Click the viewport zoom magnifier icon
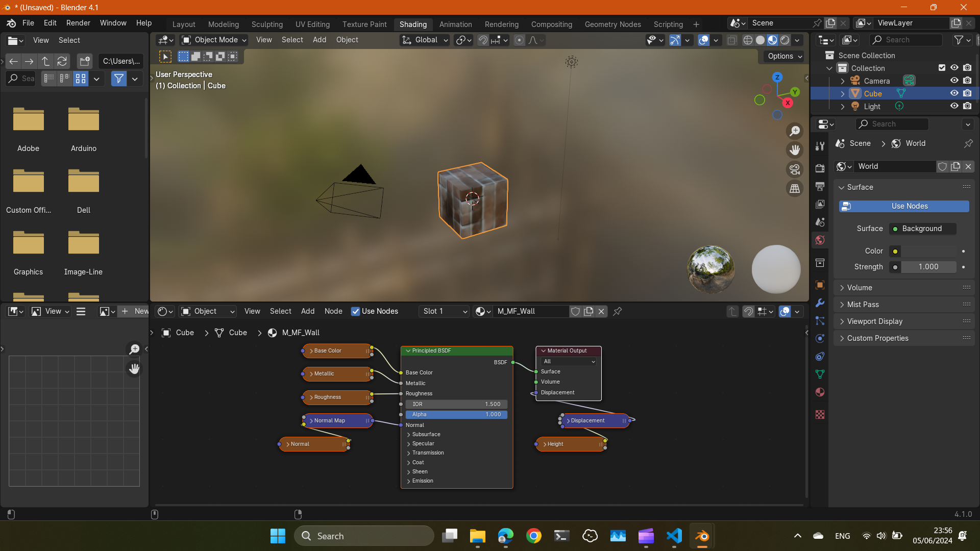The width and height of the screenshot is (980, 551). pos(795,131)
